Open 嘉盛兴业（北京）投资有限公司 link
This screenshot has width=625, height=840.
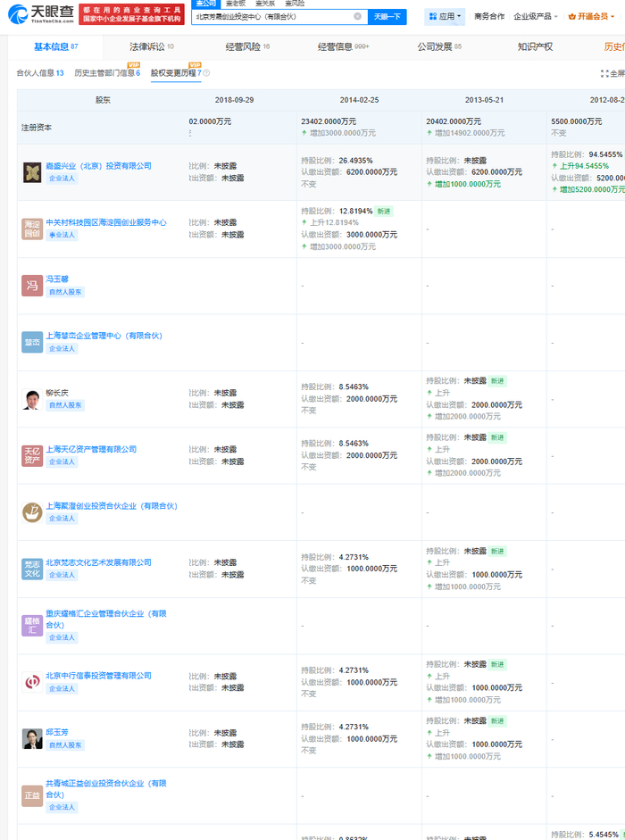[98, 166]
